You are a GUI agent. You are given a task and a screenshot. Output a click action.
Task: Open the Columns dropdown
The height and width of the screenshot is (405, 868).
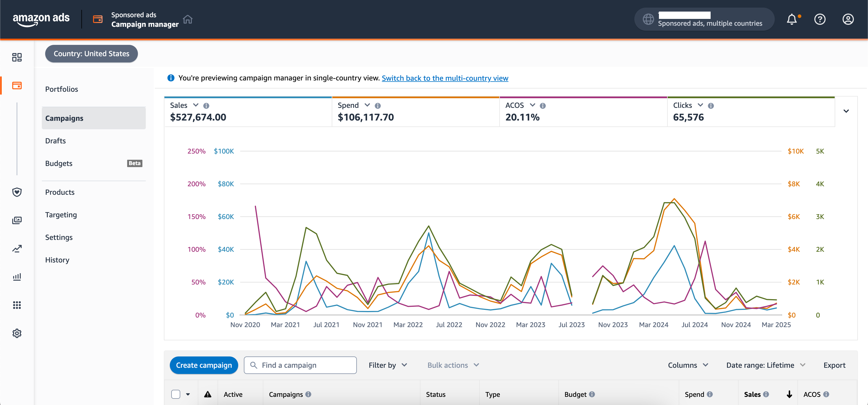click(688, 365)
